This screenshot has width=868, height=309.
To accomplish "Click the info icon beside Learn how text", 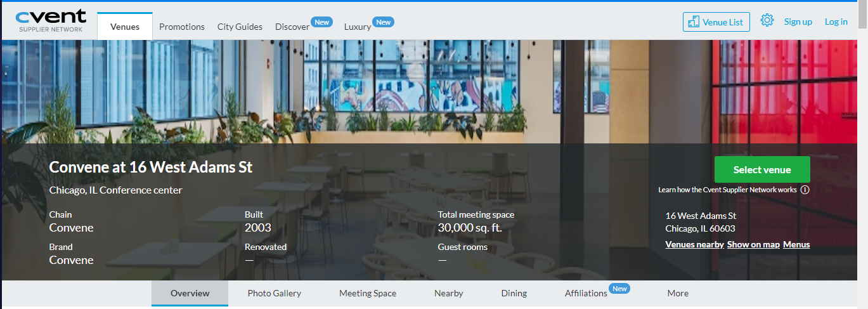I will [805, 190].
